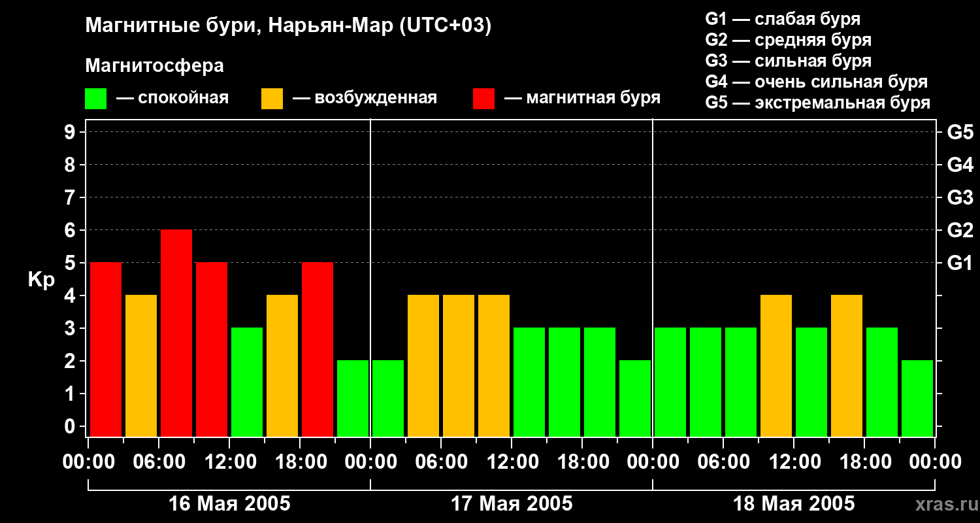This screenshot has width=980, height=523.
Task: Click the yellow bar for 09:00–12:00 on 17 May
Action: tap(494, 365)
